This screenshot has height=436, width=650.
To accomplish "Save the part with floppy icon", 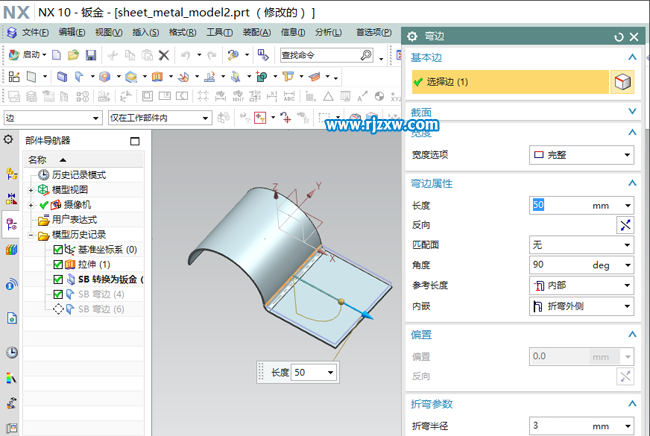I will [x=91, y=55].
